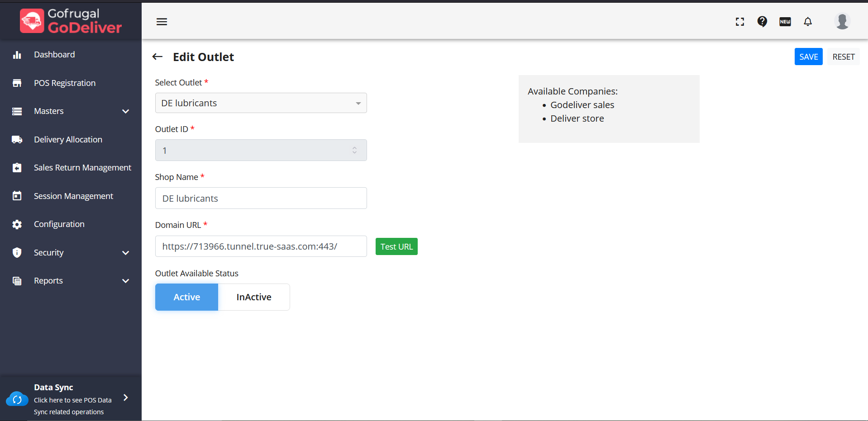Click the blue SAVE button

(x=808, y=57)
